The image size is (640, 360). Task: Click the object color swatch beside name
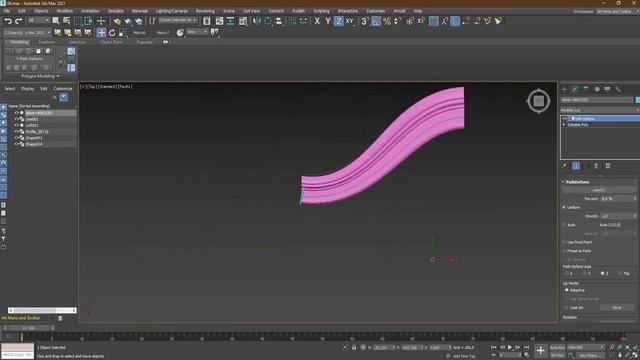pos(638,100)
